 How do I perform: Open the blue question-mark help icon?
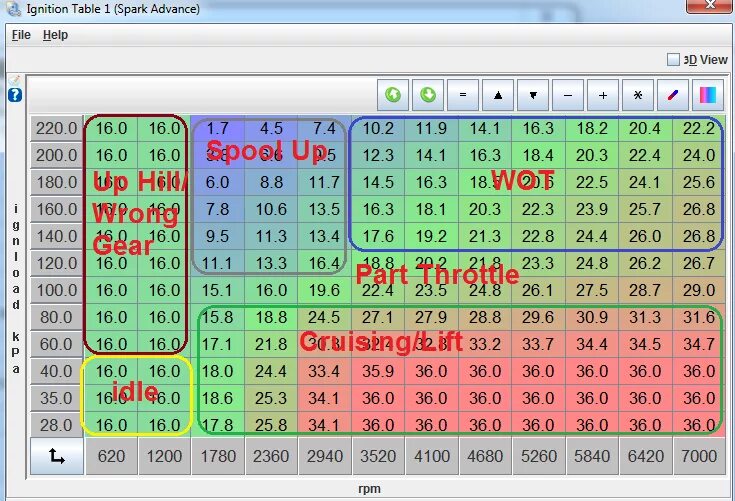coord(15,95)
